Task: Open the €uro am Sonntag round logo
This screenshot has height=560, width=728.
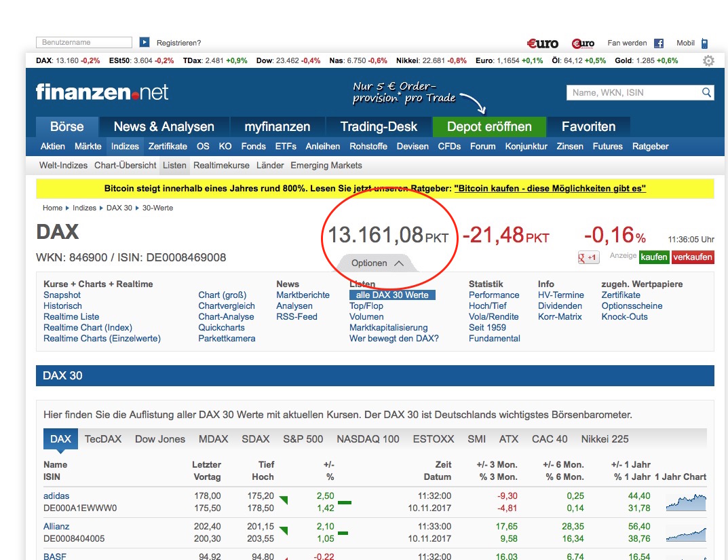Action: pyautogui.click(x=583, y=43)
